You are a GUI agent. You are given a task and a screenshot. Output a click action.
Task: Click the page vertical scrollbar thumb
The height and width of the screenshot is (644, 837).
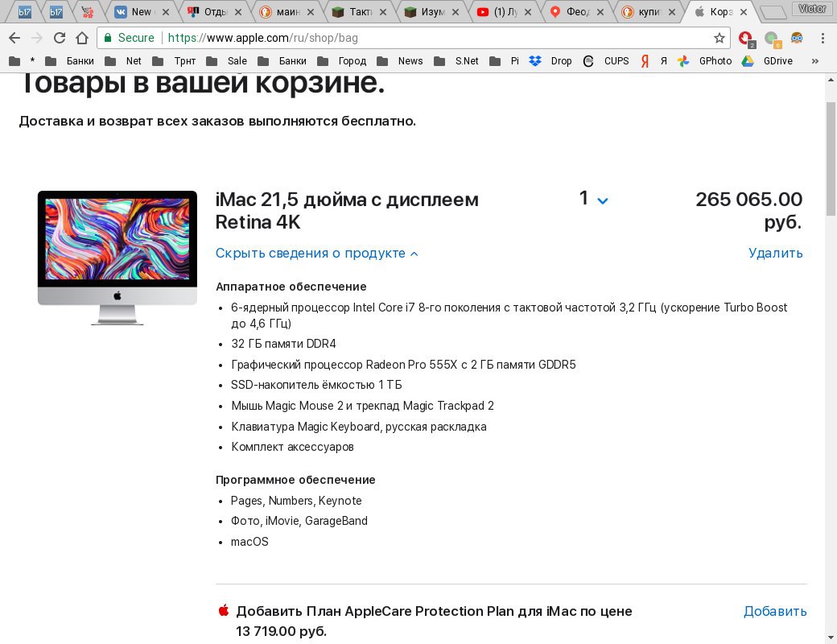831,159
